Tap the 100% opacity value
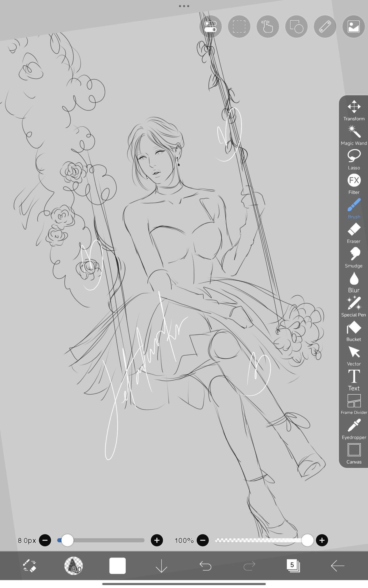Image resolution: width=368 pixels, height=588 pixels. click(184, 540)
